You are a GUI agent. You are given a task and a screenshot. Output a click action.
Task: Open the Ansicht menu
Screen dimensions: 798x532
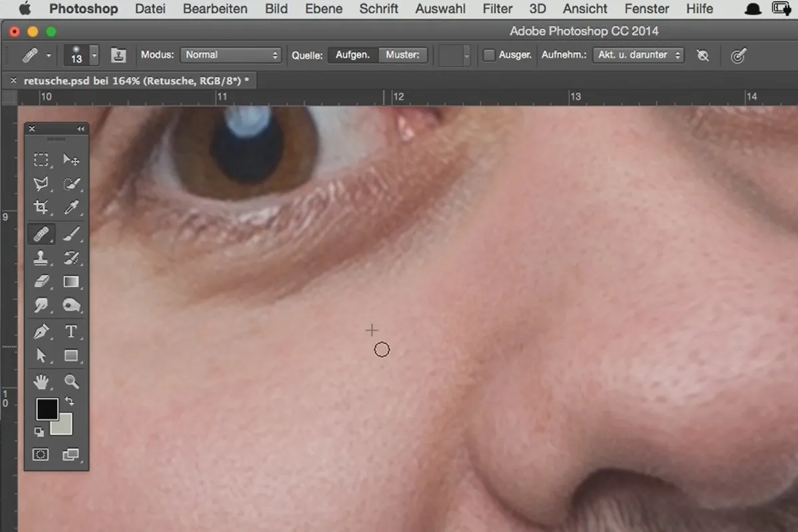coord(585,9)
